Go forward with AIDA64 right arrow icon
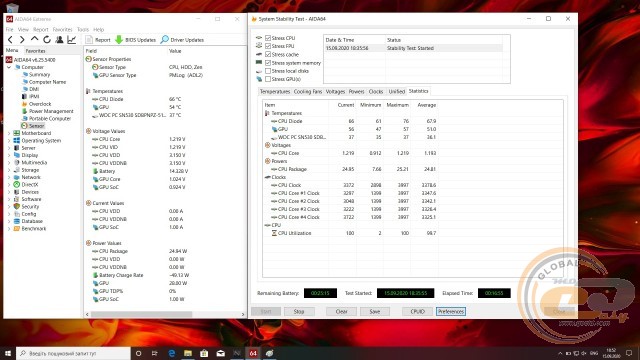This screenshot has height=360, width=640. pyautogui.click(x=22, y=40)
